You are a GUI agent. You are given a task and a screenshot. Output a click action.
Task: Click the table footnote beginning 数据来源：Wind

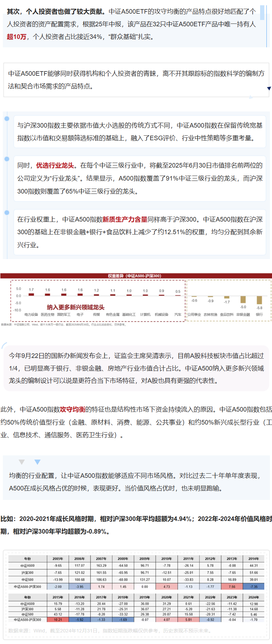(x=110, y=631)
